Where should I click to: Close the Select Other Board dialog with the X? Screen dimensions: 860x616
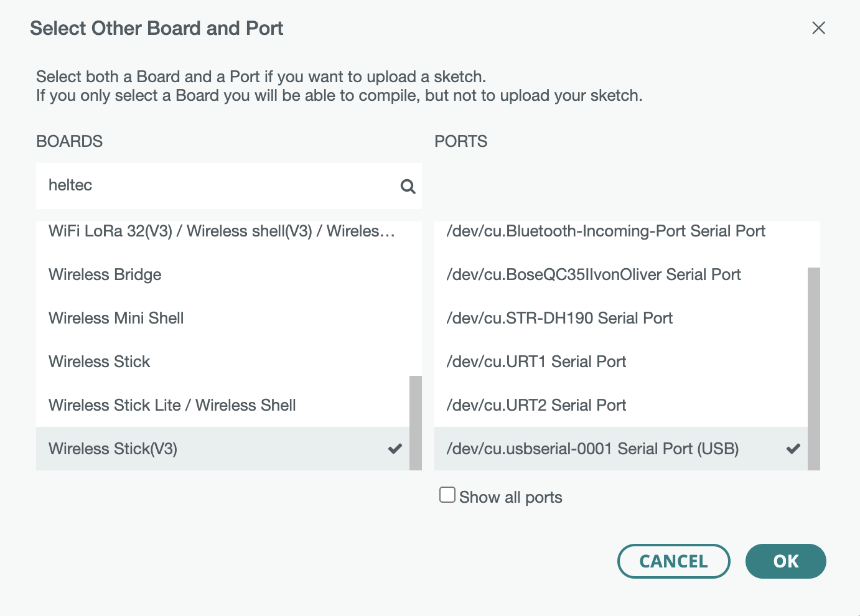click(x=818, y=28)
